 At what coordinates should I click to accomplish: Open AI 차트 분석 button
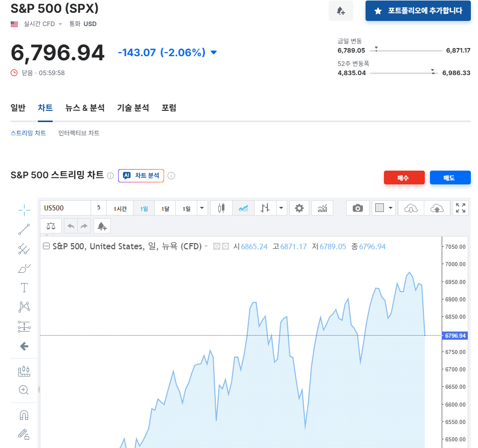141,176
